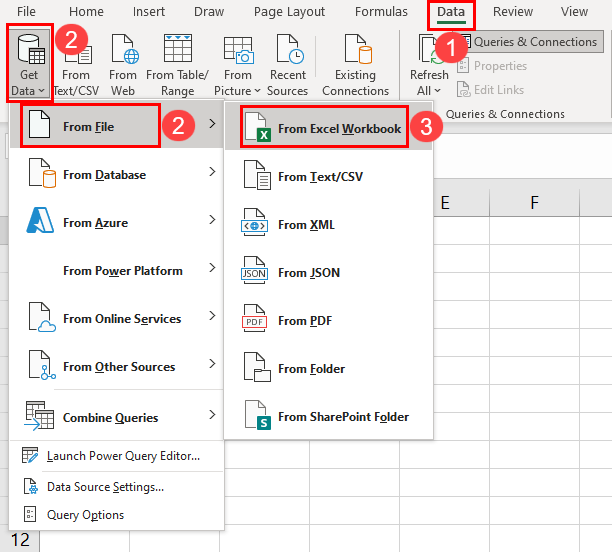The width and height of the screenshot is (612, 552).
Task: Click the Folder file icon
Action: click(x=257, y=367)
